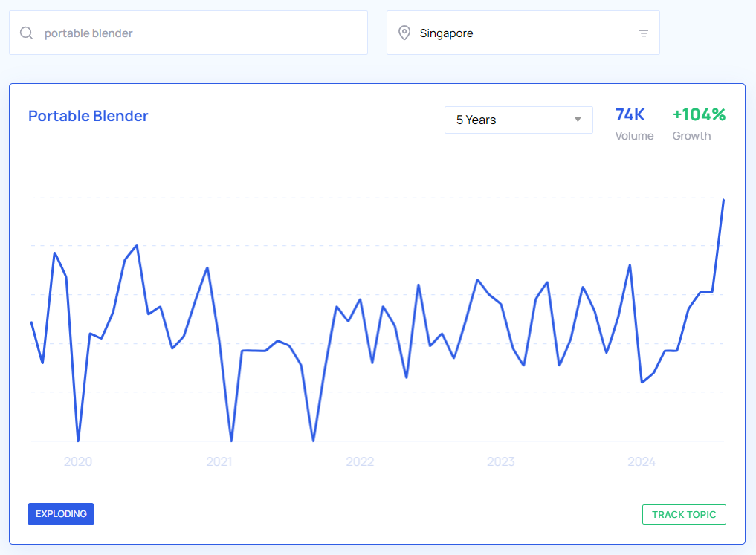756x555 pixels.
Task: Select the Portable Blender chart title
Action: click(88, 116)
